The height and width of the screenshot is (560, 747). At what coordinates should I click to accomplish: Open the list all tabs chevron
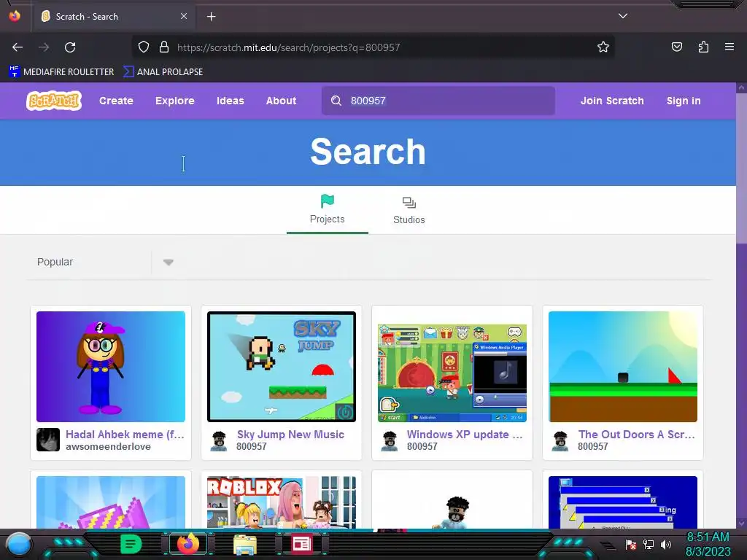pos(623,16)
